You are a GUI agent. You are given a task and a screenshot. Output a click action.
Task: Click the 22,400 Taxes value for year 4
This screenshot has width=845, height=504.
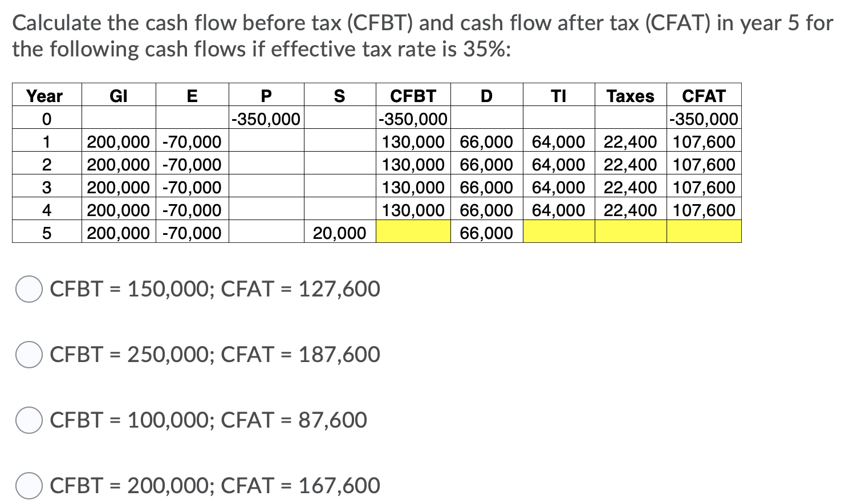click(629, 210)
